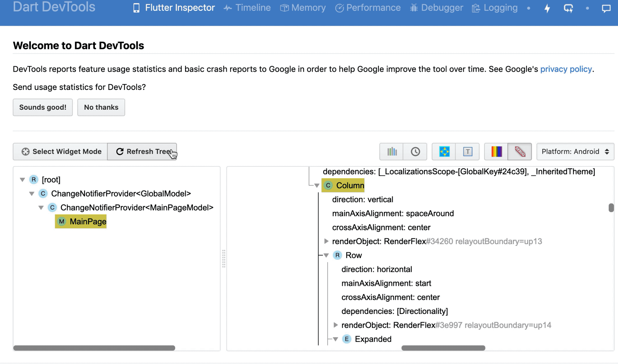Viewport: 618px width, 364px height.
Task: Toggle paint baselines T button
Action: tap(468, 151)
